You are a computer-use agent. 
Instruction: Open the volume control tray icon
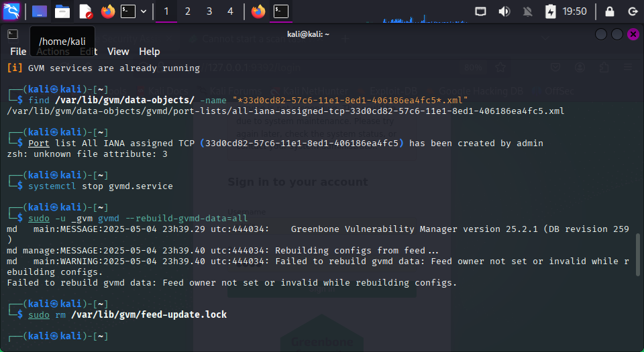[x=504, y=11]
